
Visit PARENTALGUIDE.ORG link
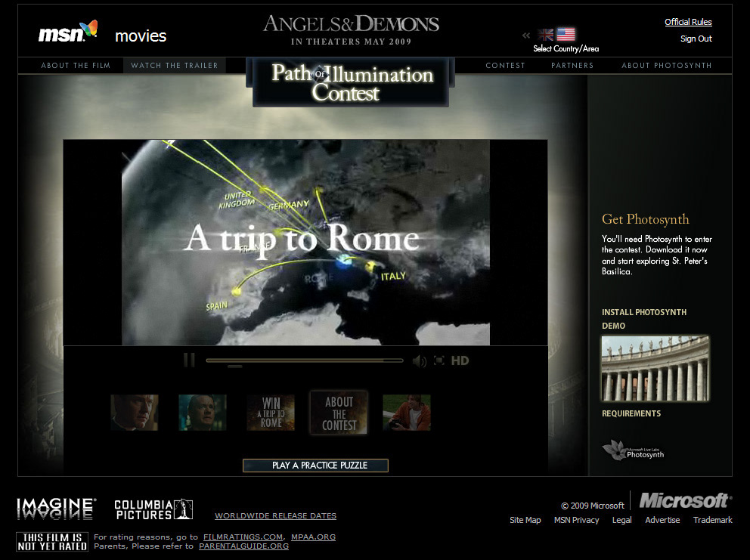pyautogui.click(x=244, y=546)
